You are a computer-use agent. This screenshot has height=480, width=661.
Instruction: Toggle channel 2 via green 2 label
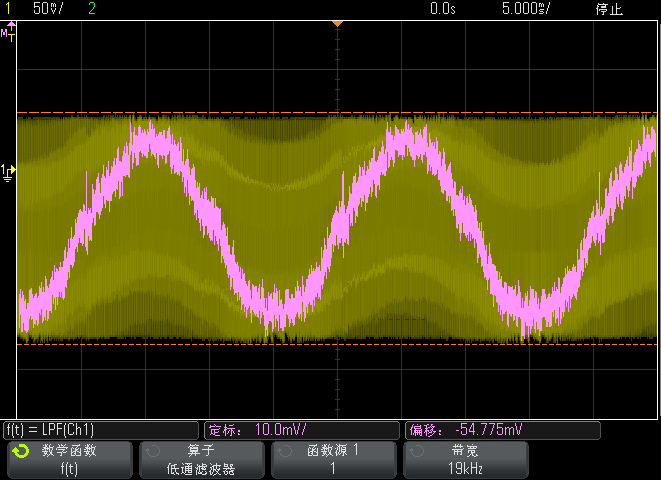point(92,8)
